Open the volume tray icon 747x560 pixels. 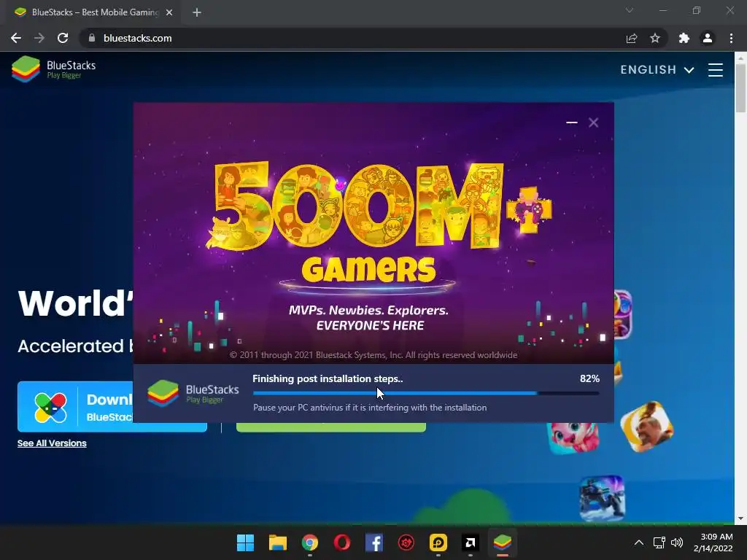(x=677, y=542)
